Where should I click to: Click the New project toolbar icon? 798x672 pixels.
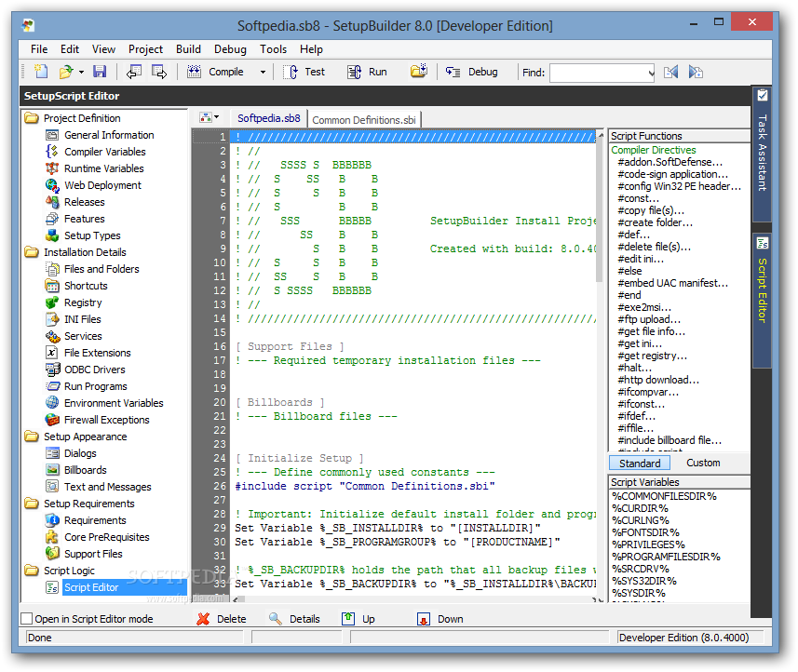[41, 72]
